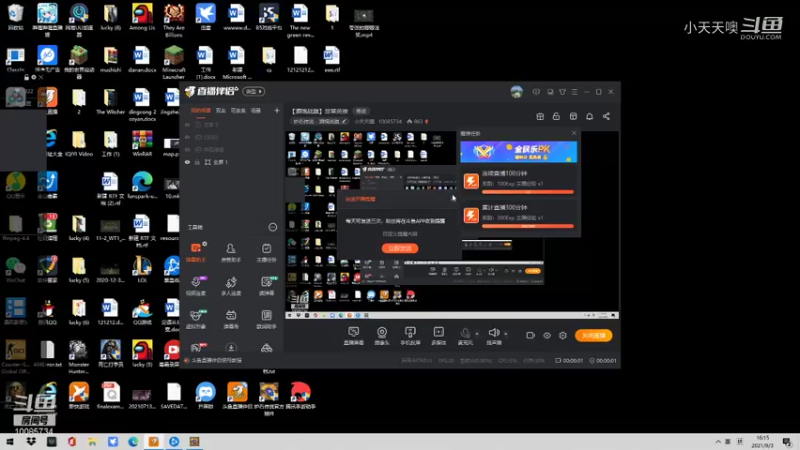Screen dimensions: 800x450
Task: Open the WinRAR desktop icon
Action: coord(142,143)
